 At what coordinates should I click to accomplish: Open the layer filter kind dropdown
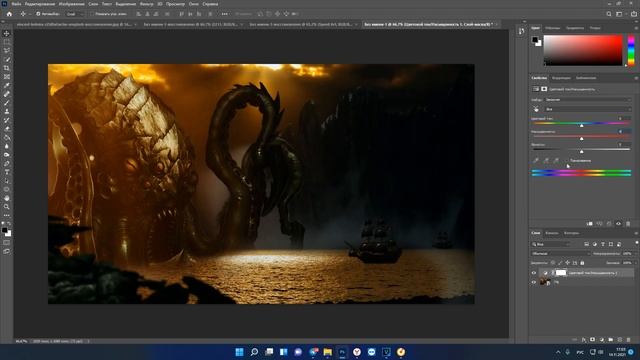(551, 244)
